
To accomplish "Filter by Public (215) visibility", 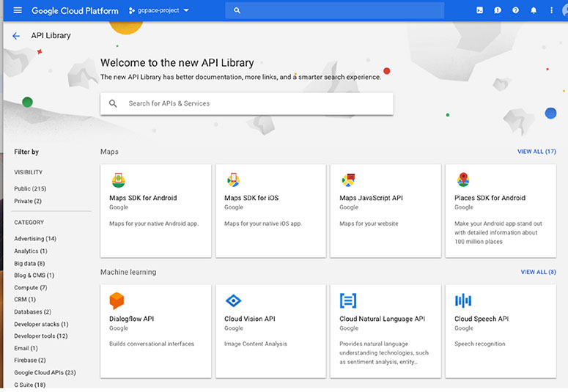I will 30,188.
